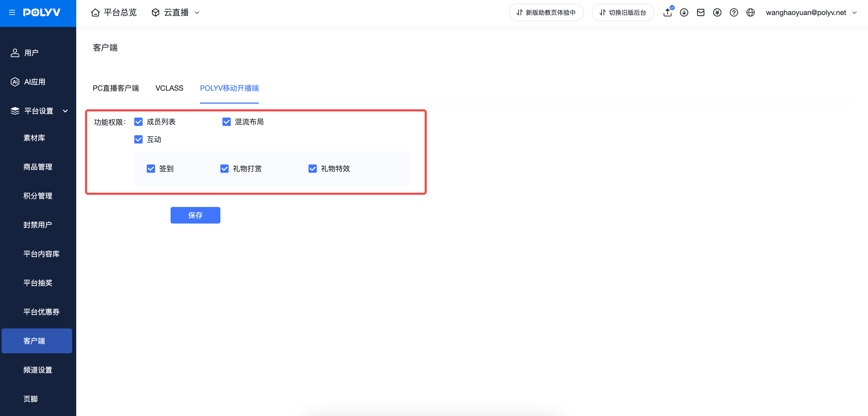Viewport: 868px width, 416px height.
Task: Uncheck the 礼物特效 checkbox
Action: [313, 169]
